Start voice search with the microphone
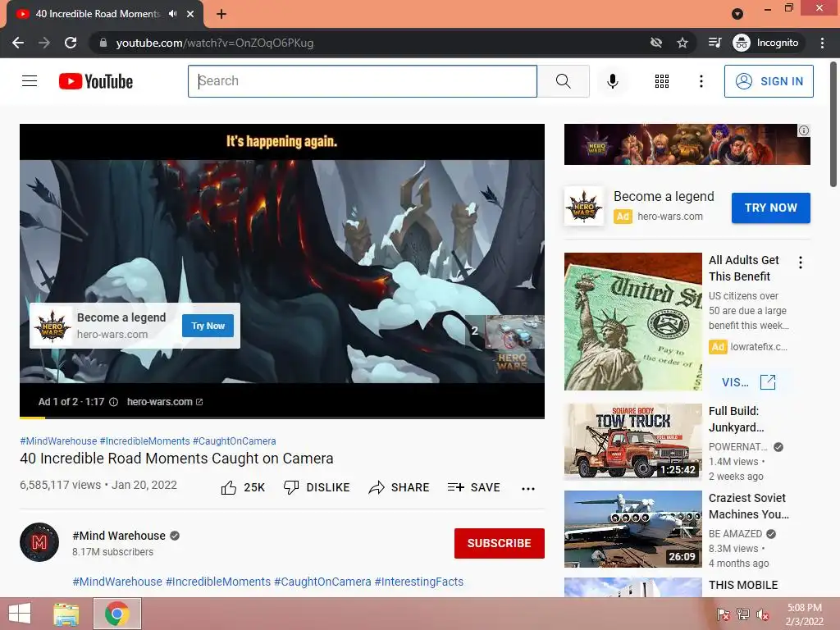Screen dimensions: 840x630 point(612,81)
